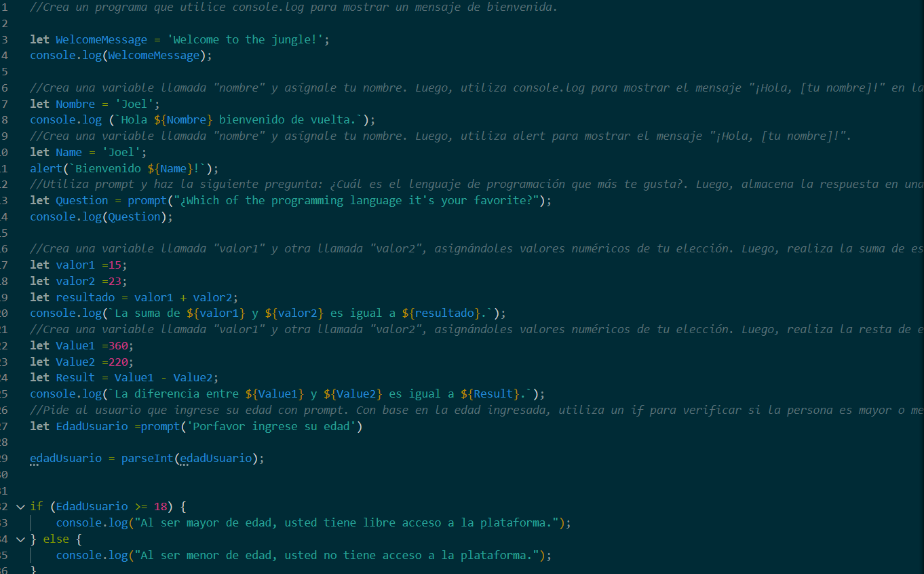Click the ${Result} placeholder in the diferencia message
Viewport: 924px width, 574px height.
(490, 394)
